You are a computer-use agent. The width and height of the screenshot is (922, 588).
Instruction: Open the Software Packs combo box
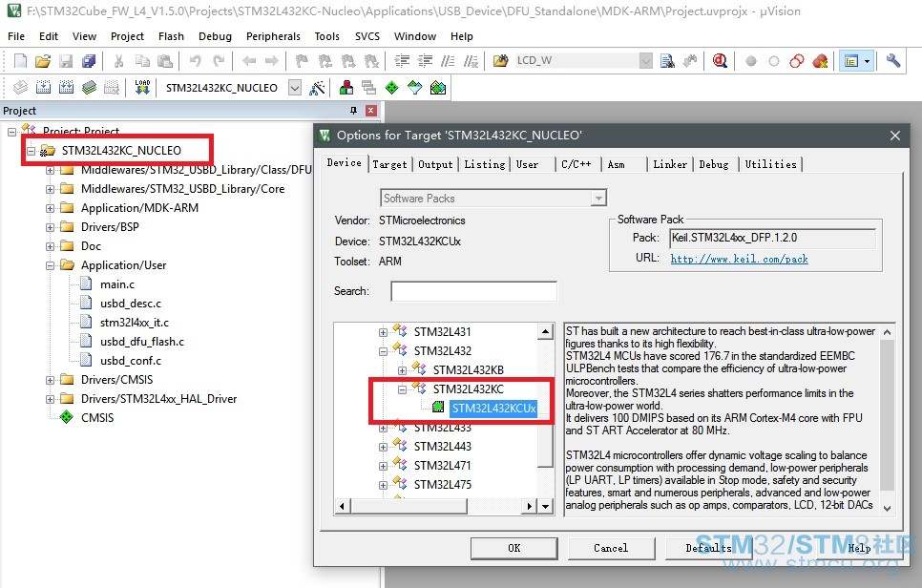coord(492,199)
